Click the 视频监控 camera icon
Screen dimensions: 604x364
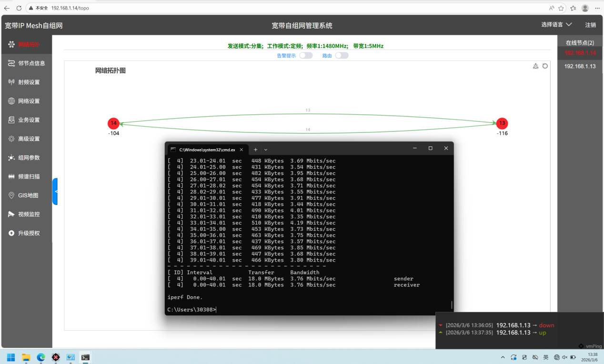coord(11,214)
